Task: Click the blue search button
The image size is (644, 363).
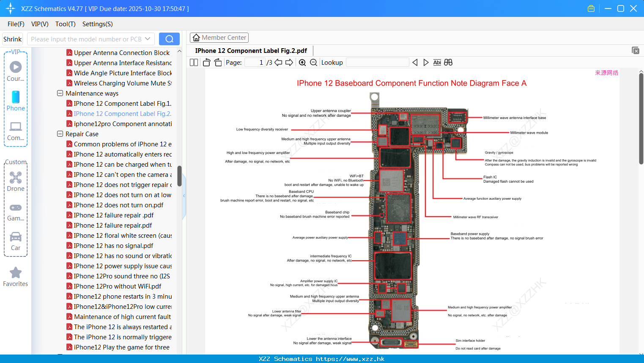Action: (x=169, y=39)
